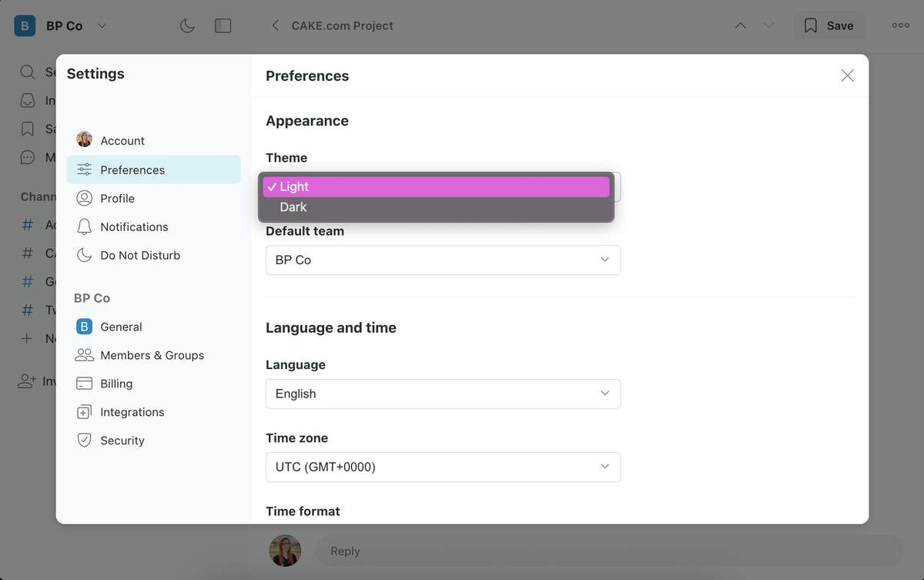
Task: Open Do Not Disturb settings
Action: point(139,256)
